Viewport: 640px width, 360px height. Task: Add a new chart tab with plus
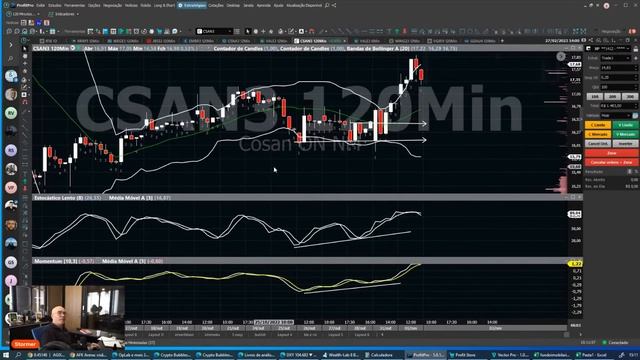pyautogui.click(x=502, y=41)
